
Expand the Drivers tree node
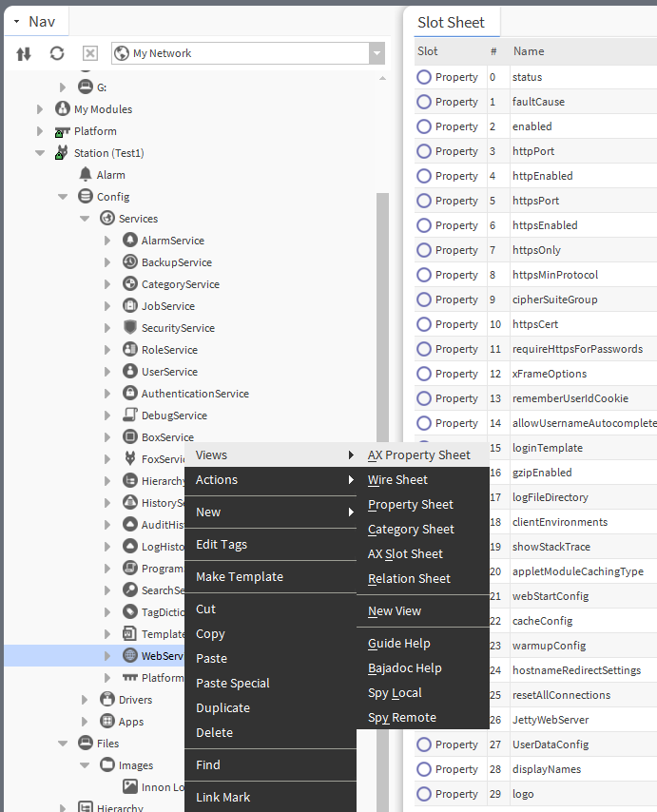[86, 700]
